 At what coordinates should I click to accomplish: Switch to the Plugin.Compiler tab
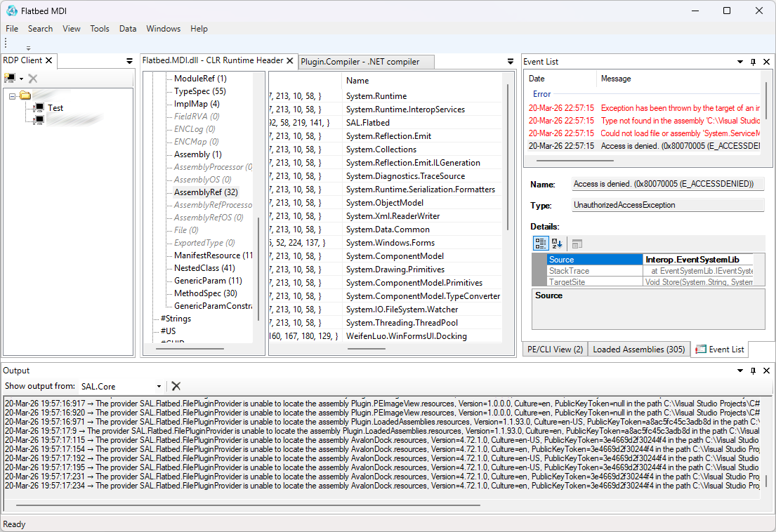[360, 62]
